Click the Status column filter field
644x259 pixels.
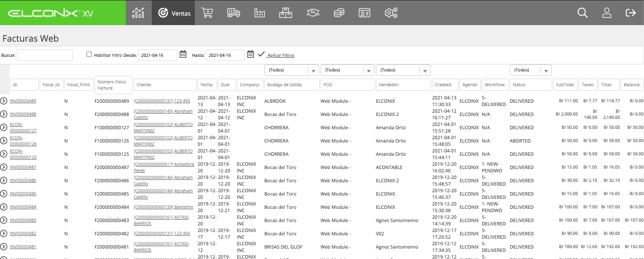[531, 85]
